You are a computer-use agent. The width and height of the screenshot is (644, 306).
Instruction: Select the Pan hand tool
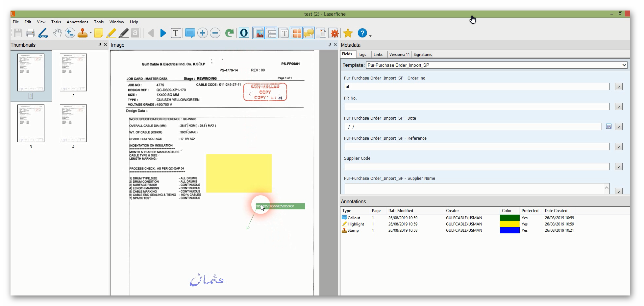(x=58, y=33)
